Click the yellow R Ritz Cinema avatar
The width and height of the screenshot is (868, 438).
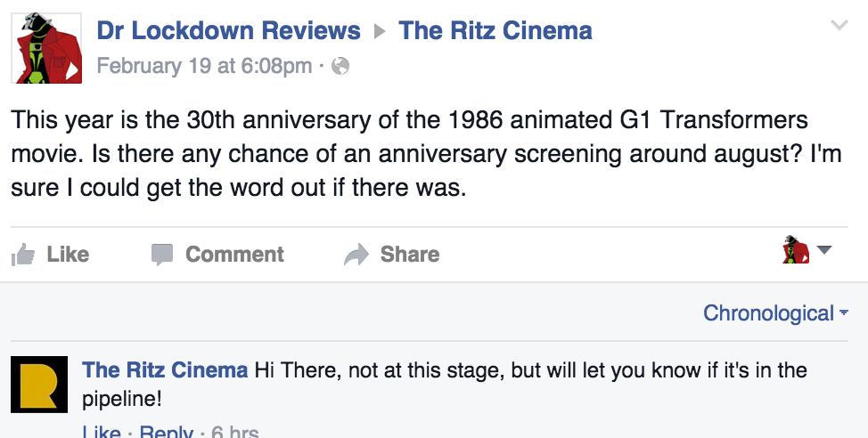pos(38,385)
